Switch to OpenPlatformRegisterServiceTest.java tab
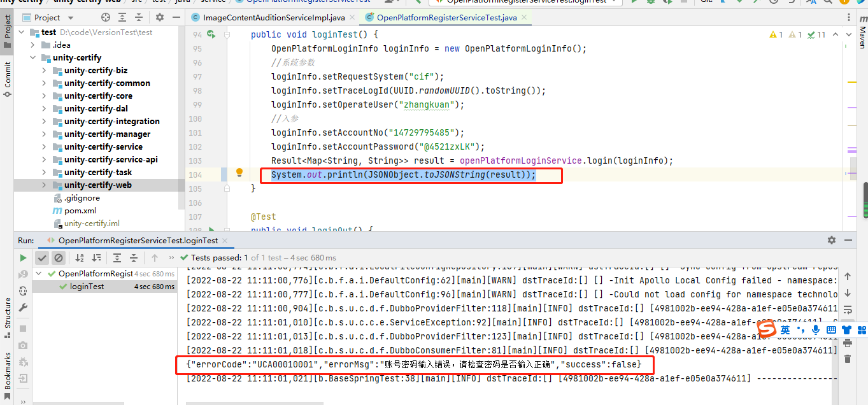Image resolution: width=868 pixels, height=405 pixels. (446, 18)
